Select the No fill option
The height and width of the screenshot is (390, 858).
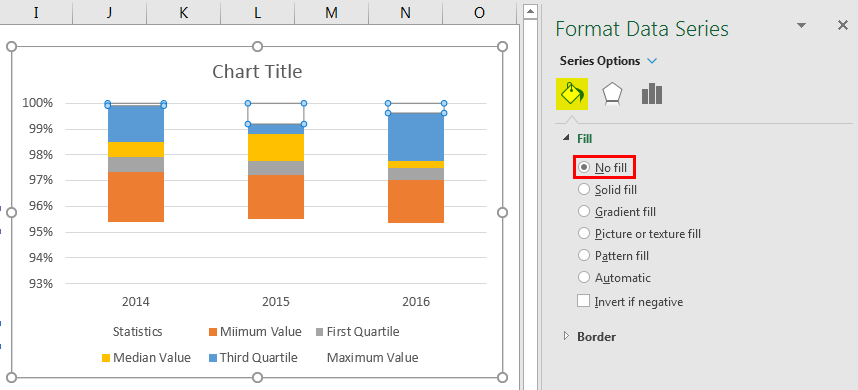(604, 167)
